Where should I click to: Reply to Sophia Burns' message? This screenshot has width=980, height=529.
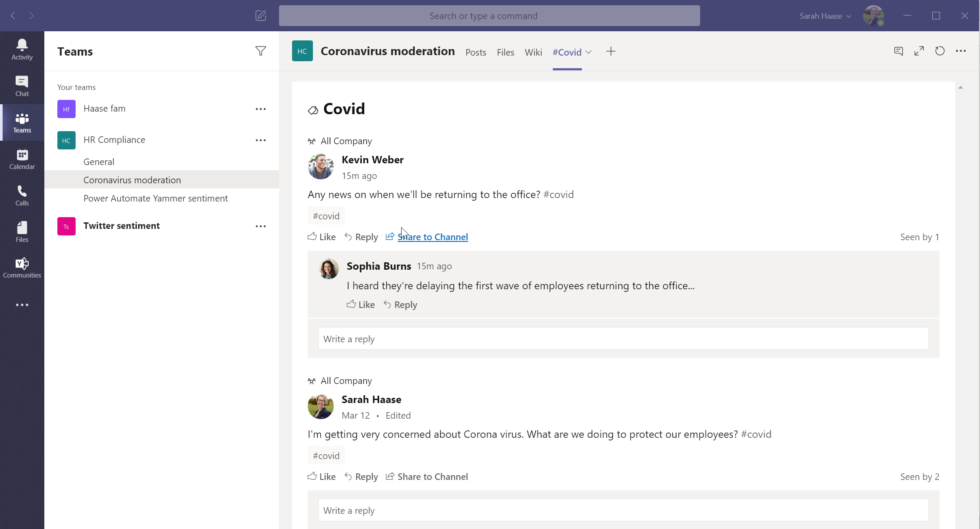[x=405, y=304]
